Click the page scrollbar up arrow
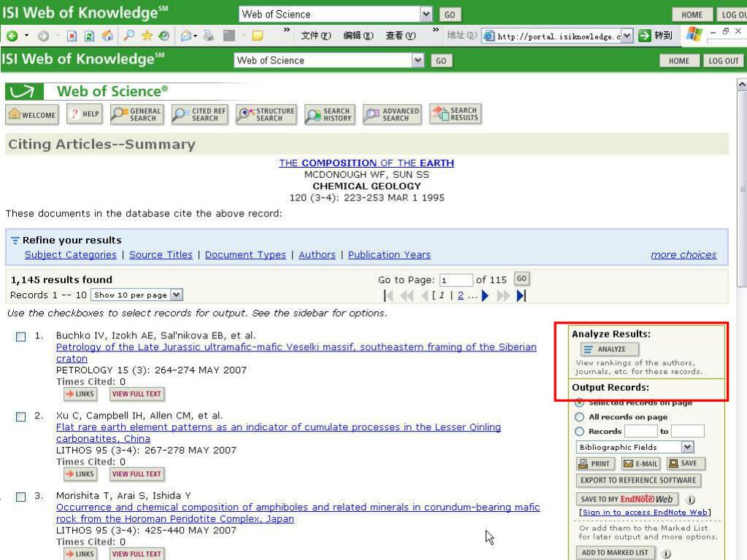Image resolution: width=747 pixels, height=560 pixels. click(x=742, y=85)
